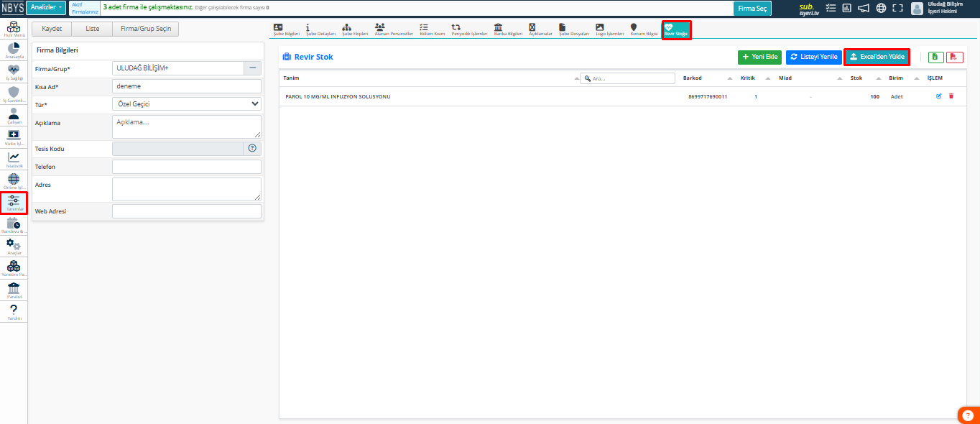Switch to Revir Stoğu tab

(676, 29)
